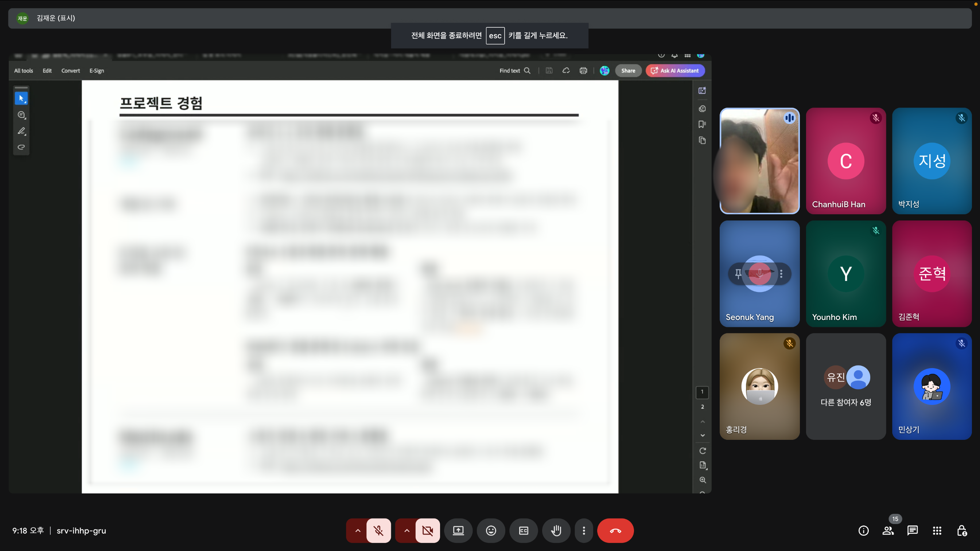Click the Ask AI Assistant button

(675, 71)
